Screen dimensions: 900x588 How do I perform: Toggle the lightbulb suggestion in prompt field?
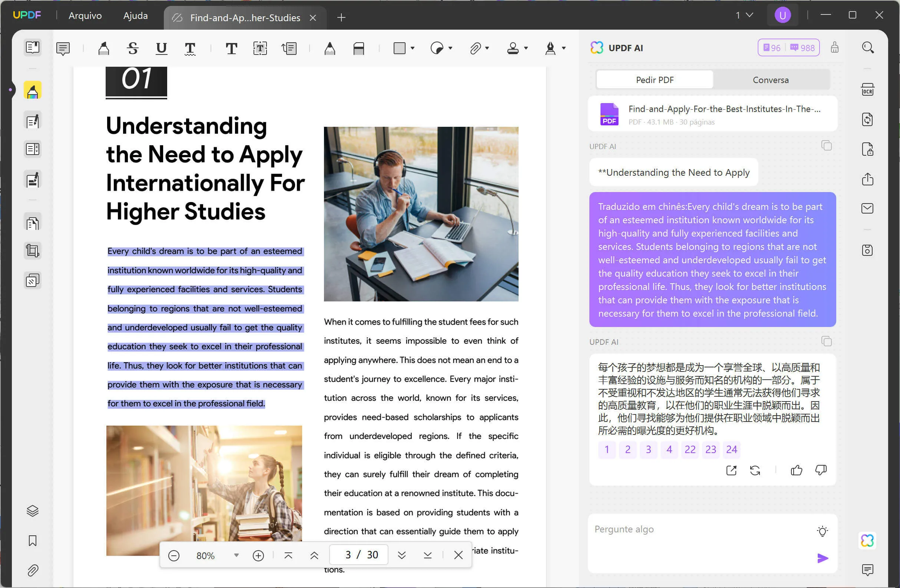pyautogui.click(x=823, y=531)
